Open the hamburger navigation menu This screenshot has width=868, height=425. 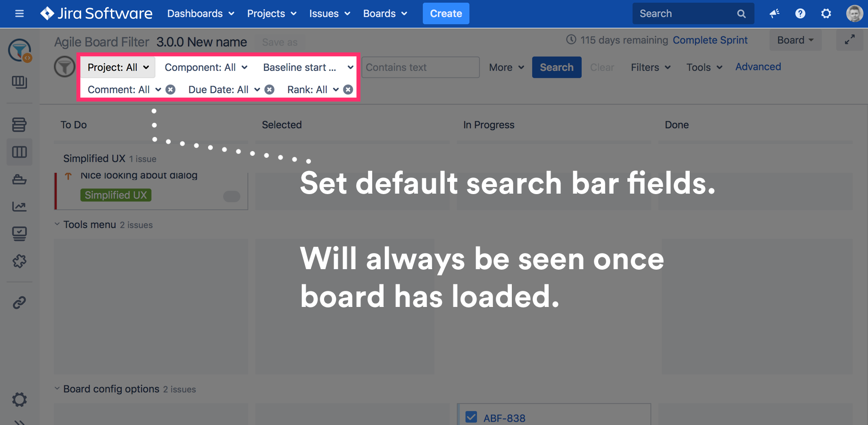pos(19,14)
